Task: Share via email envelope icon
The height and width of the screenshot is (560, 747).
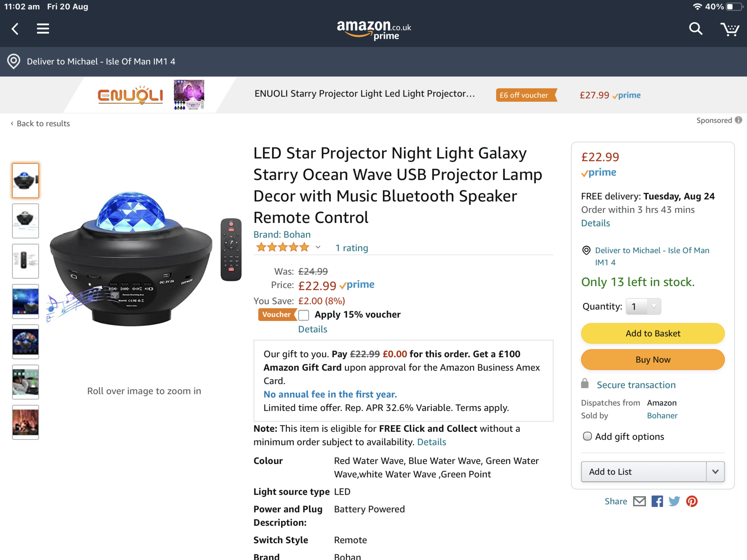Action: point(639,501)
